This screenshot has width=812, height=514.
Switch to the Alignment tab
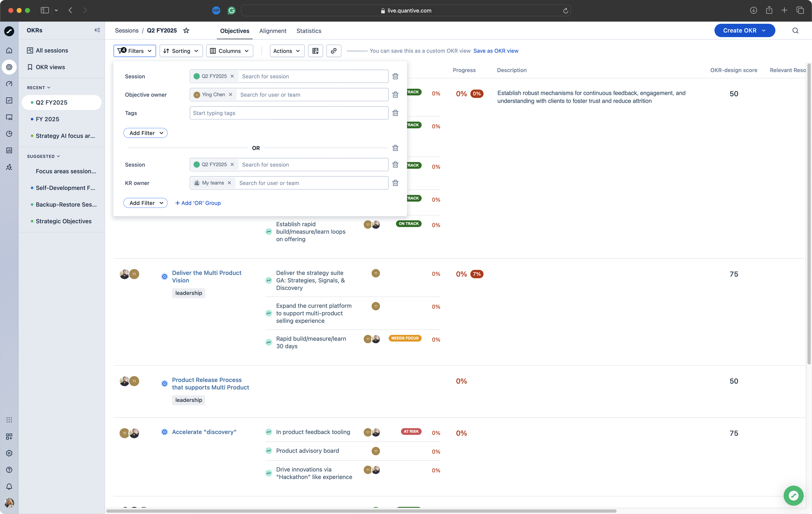(273, 31)
